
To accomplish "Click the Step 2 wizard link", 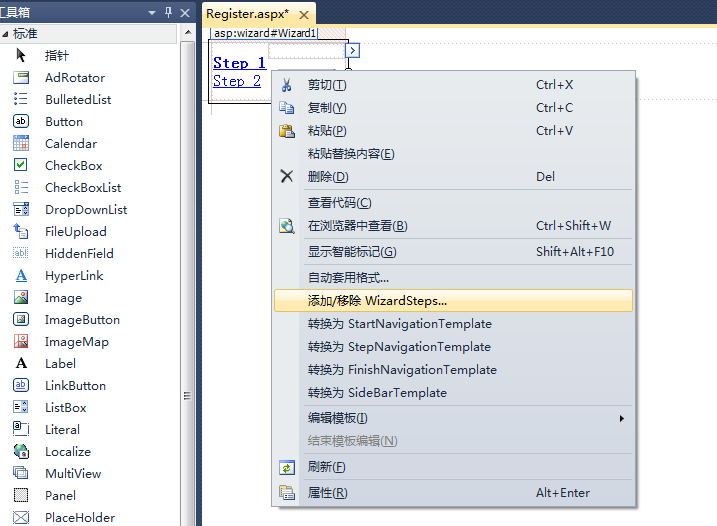I will (x=237, y=81).
